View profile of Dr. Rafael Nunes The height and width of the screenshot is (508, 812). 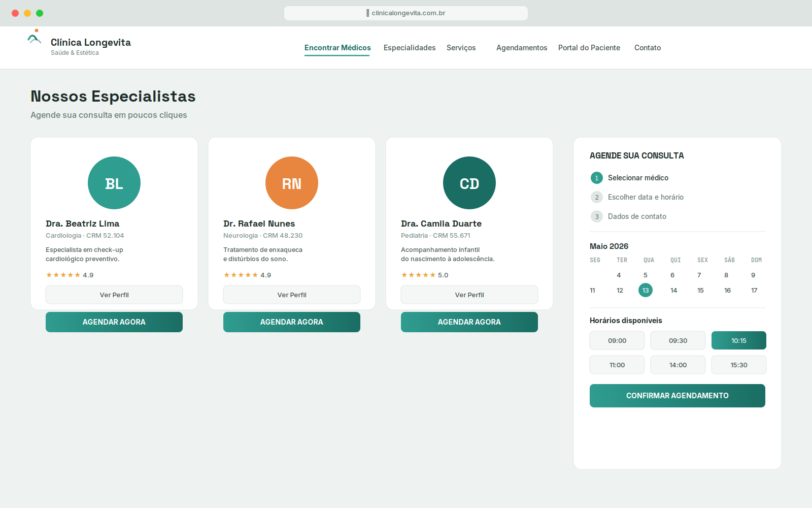tap(292, 295)
